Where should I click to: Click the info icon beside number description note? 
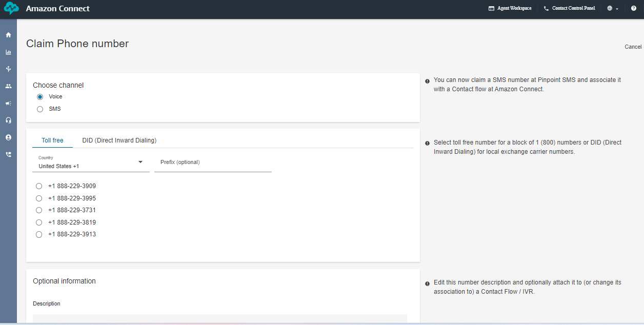tap(427, 283)
